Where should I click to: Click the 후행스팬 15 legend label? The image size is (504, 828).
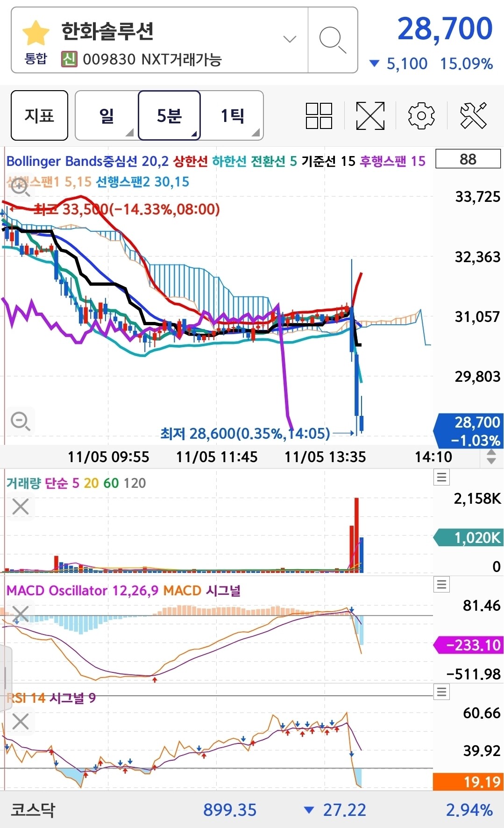point(392,161)
